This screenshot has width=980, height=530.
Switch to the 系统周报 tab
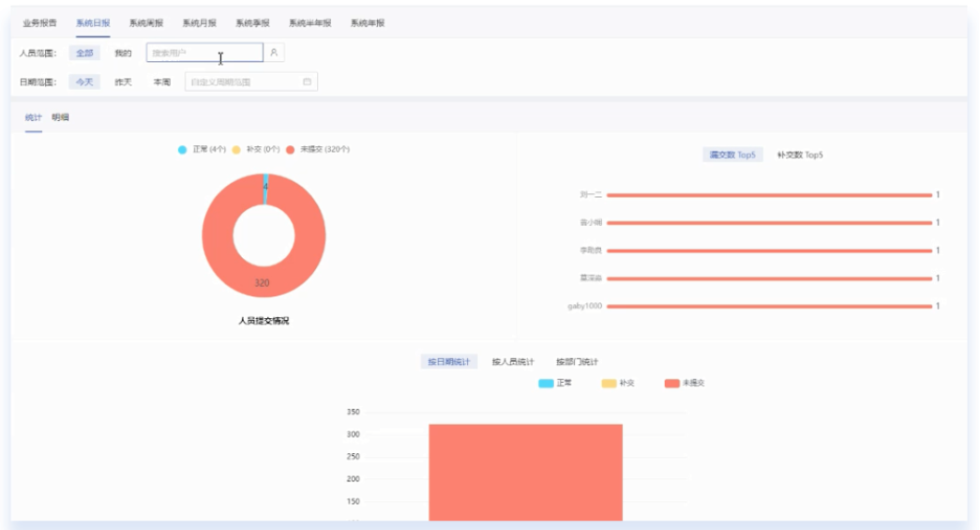tap(146, 23)
